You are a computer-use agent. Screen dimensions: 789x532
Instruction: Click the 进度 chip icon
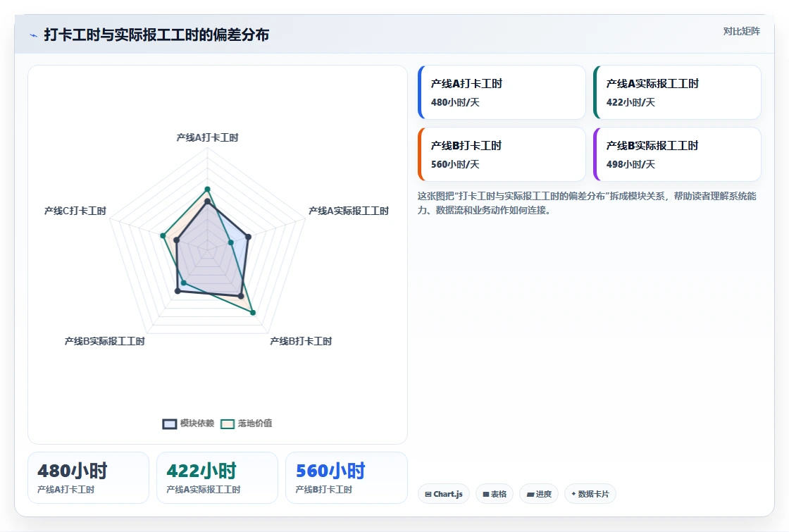[530, 494]
